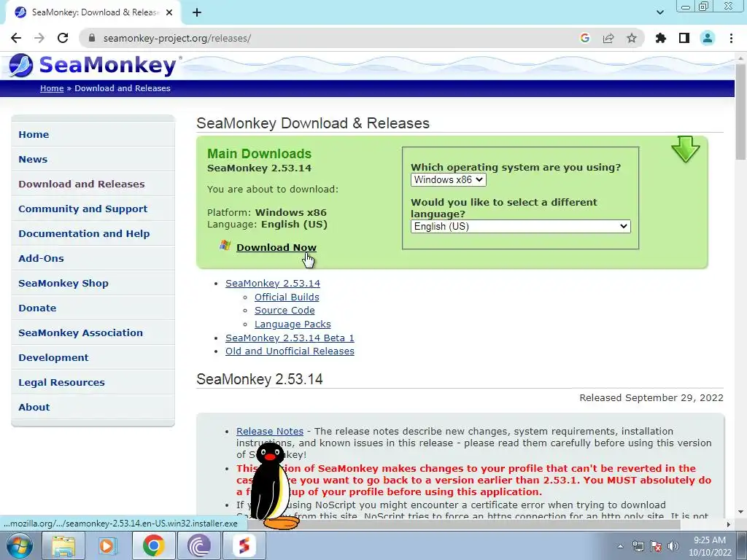
Task: Open File Explorer from taskbar
Action: tap(63, 545)
